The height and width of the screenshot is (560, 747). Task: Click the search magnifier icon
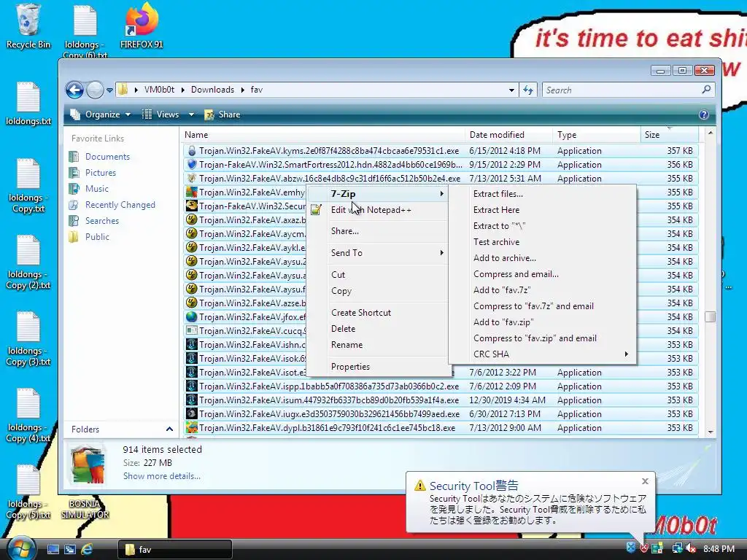point(706,89)
